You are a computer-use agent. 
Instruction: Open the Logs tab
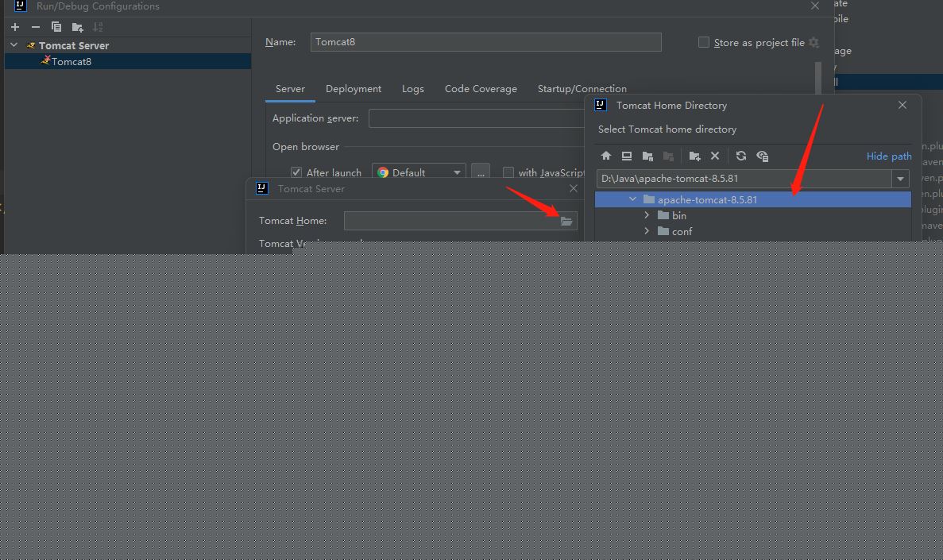point(412,89)
